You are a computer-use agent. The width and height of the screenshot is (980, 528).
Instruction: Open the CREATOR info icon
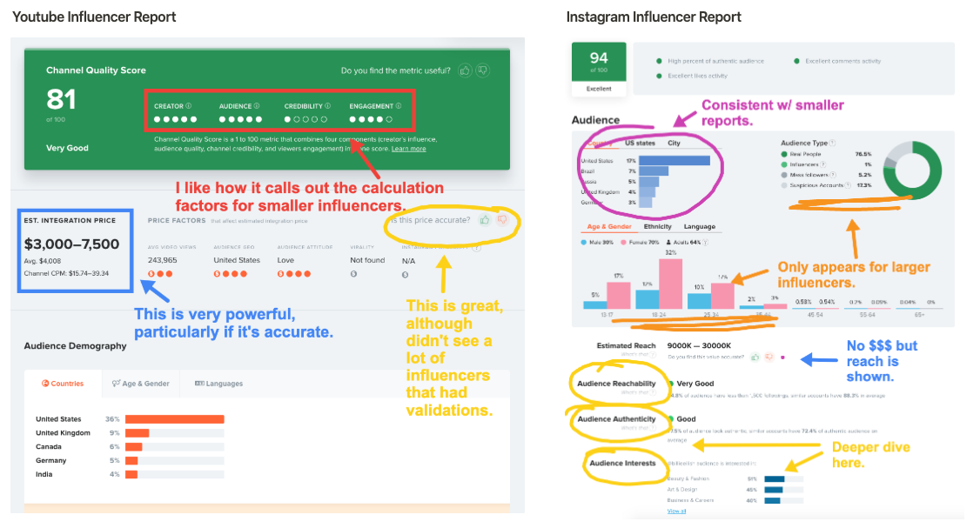click(189, 106)
